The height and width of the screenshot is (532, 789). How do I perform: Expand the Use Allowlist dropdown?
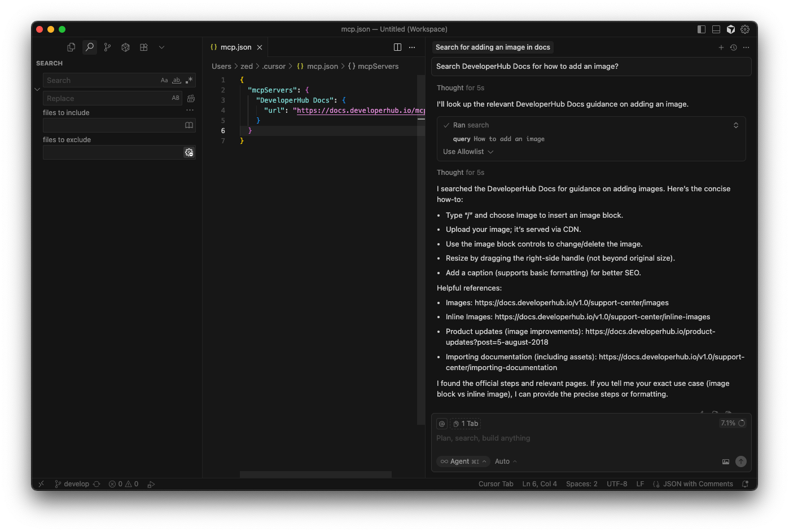[x=468, y=152]
